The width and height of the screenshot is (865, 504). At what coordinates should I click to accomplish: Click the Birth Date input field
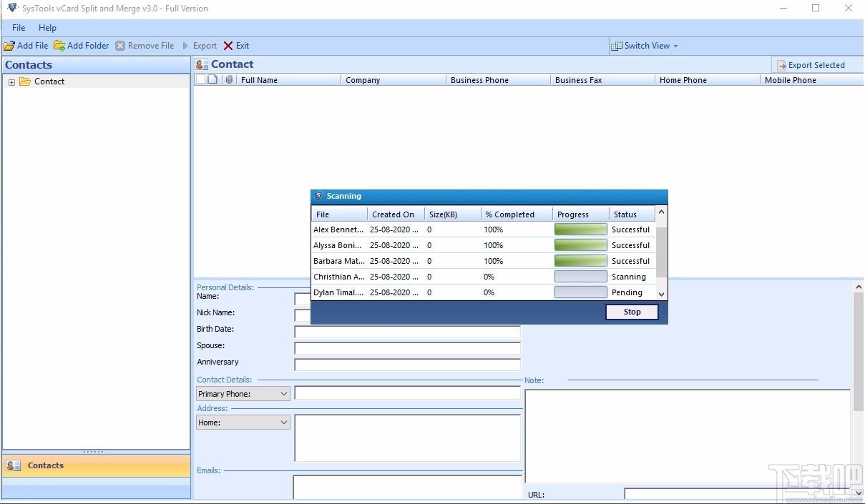(x=407, y=332)
